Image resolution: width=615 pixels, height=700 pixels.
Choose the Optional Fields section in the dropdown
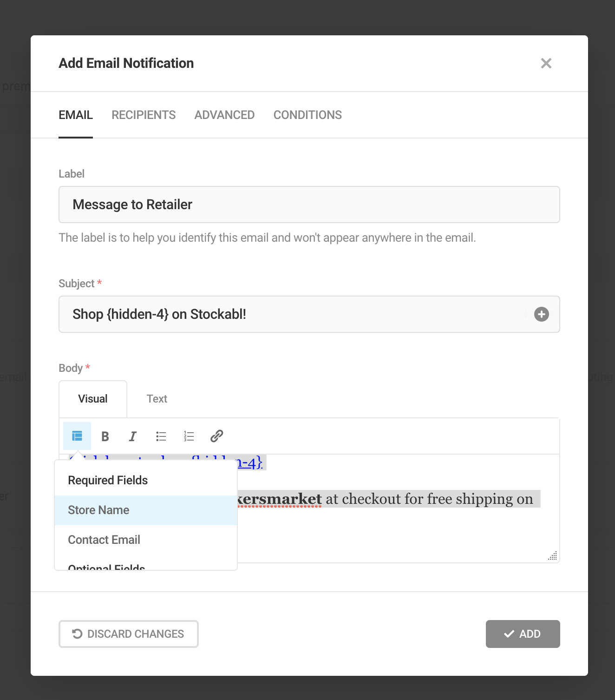106,566
